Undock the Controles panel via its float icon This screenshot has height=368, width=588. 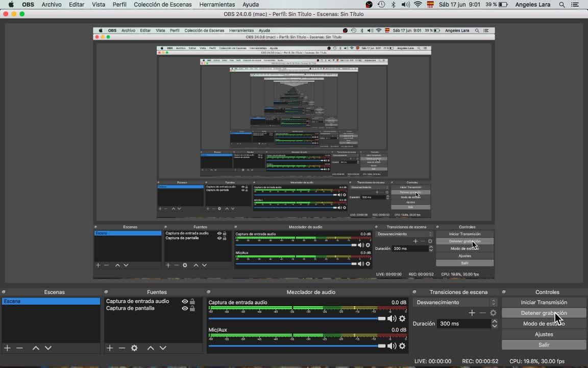click(x=504, y=292)
